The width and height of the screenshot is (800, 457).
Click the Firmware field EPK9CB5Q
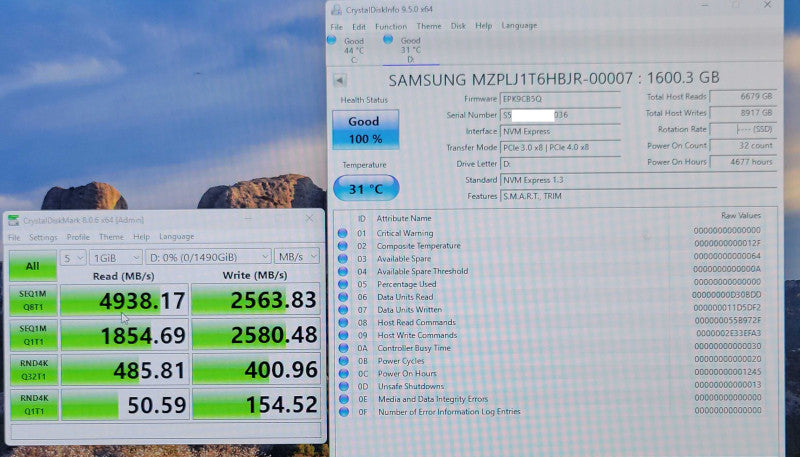click(560, 99)
